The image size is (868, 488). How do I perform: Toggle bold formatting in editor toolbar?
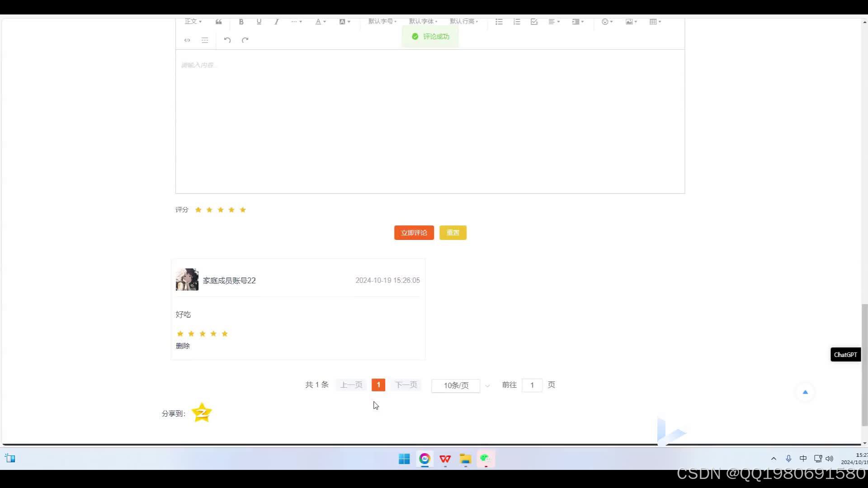241,22
